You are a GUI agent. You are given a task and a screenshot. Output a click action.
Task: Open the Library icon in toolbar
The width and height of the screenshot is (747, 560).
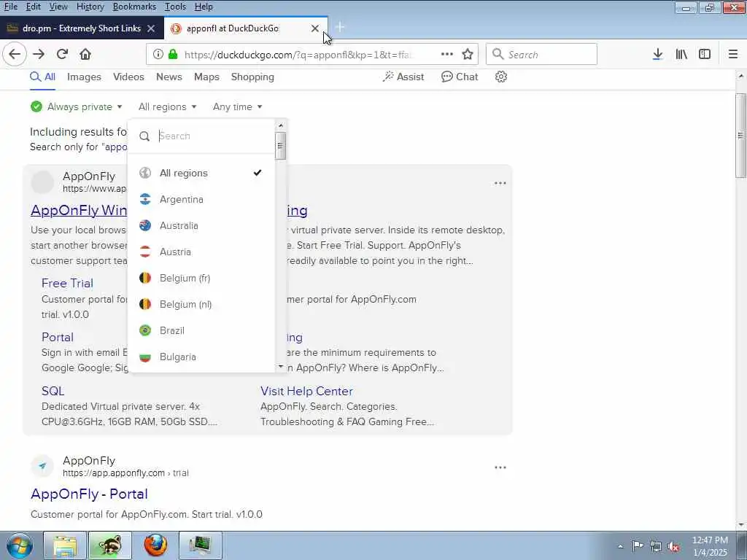pyautogui.click(x=681, y=54)
